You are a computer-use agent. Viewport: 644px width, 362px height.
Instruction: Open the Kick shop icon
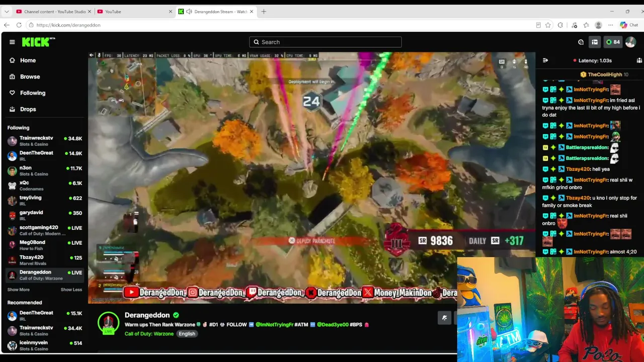tap(595, 42)
